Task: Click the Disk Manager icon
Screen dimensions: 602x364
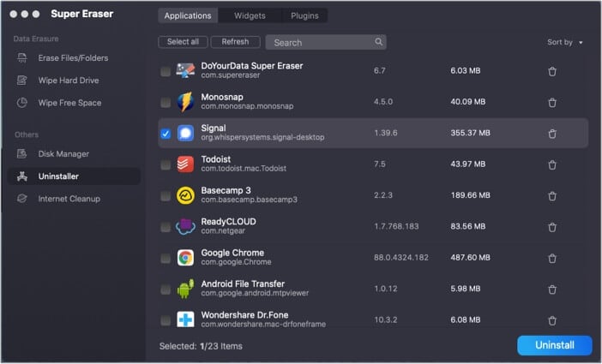Action: click(x=22, y=154)
